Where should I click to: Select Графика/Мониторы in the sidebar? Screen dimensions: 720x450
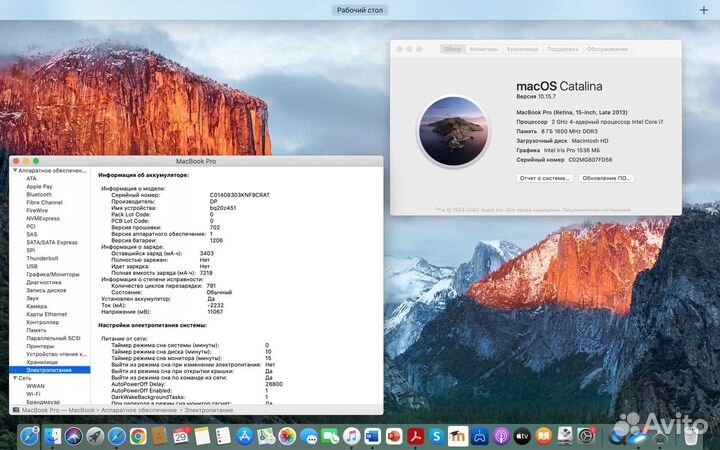click(53, 274)
